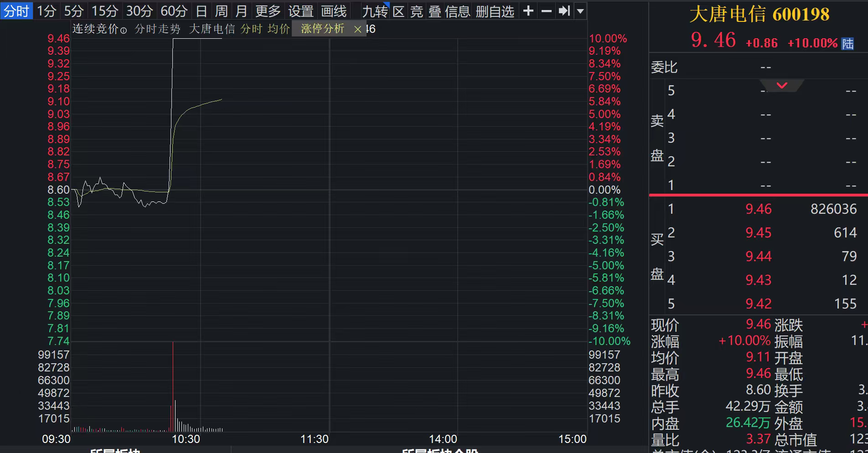The width and height of the screenshot is (868, 453).
Task: Toggle the 叠 overlay button
Action: pos(435,11)
